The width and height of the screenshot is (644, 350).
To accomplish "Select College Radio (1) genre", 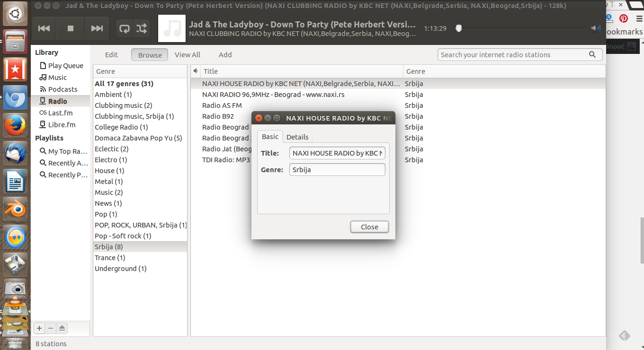I will 140,127.
